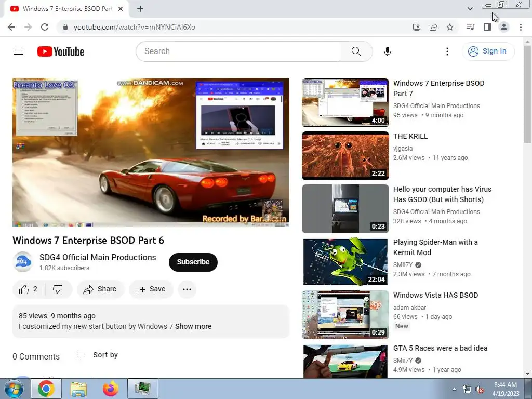Click the Sign in button
This screenshot has height=399, width=532.
(x=488, y=51)
